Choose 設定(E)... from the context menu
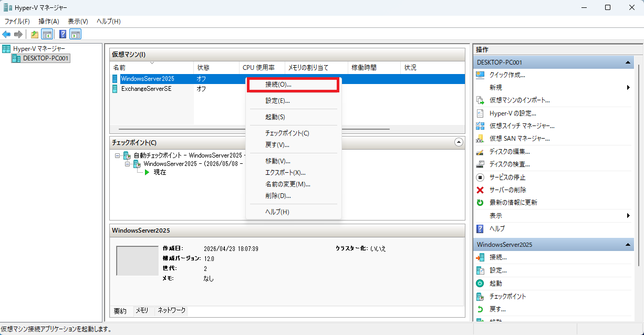 294,101
